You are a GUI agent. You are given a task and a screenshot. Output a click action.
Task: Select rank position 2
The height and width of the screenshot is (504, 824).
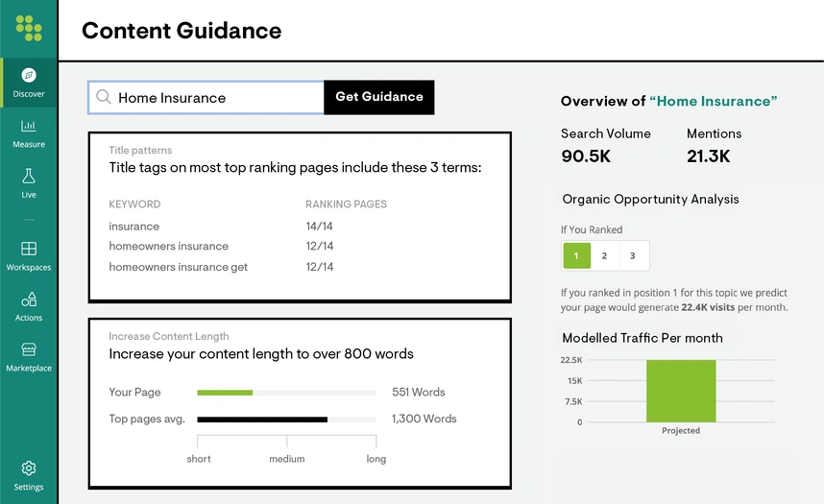click(x=604, y=255)
